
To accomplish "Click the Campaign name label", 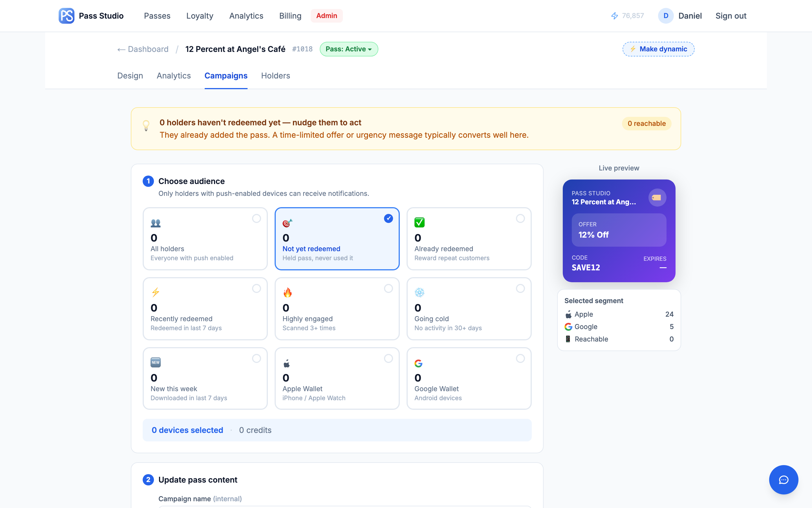I will [x=200, y=499].
